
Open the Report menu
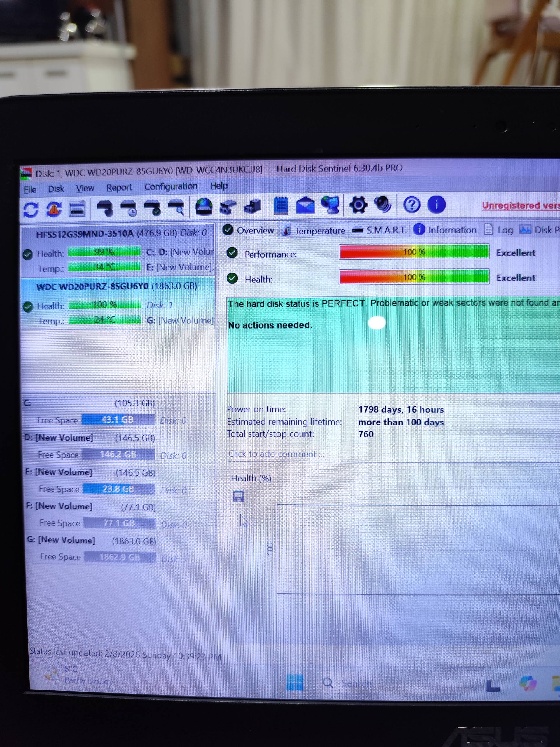pyautogui.click(x=119, y=188)
